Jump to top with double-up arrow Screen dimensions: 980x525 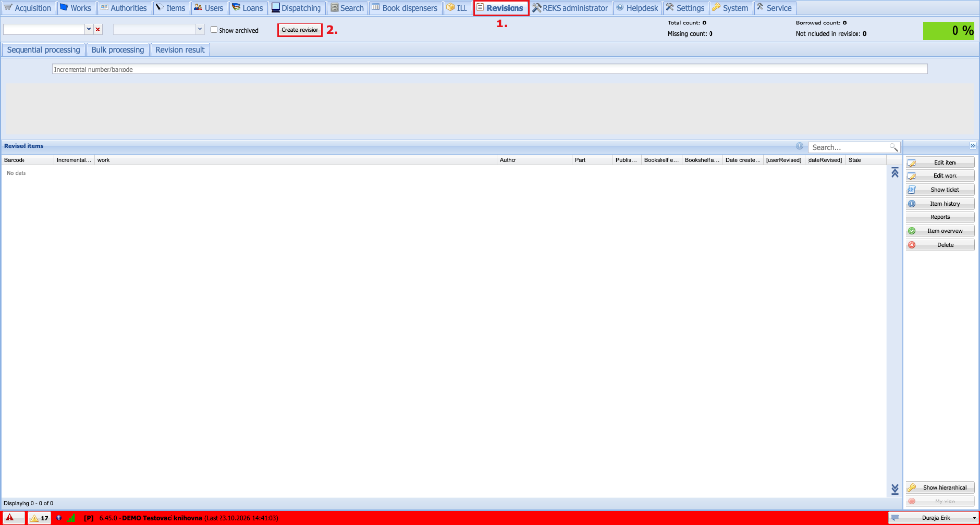895,173
